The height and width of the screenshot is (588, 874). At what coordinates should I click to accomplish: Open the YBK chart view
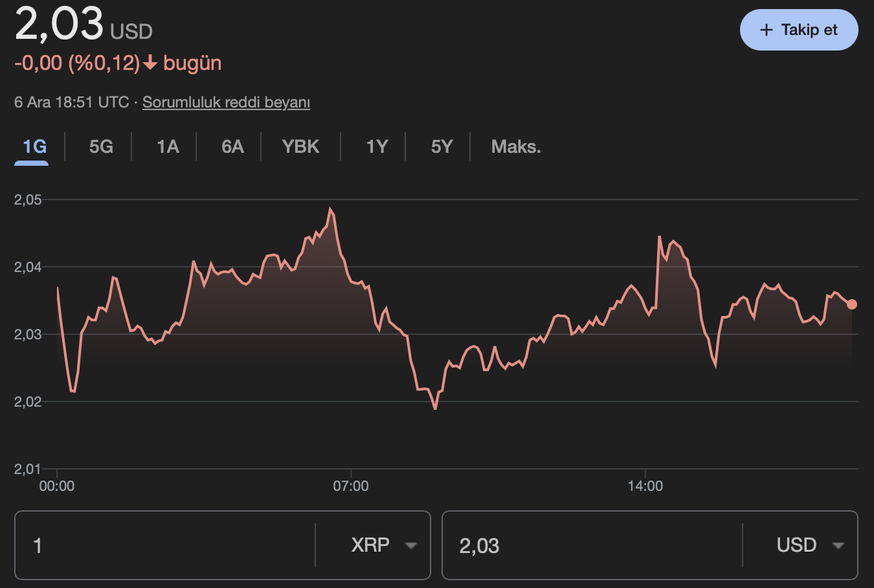(300, 146)
